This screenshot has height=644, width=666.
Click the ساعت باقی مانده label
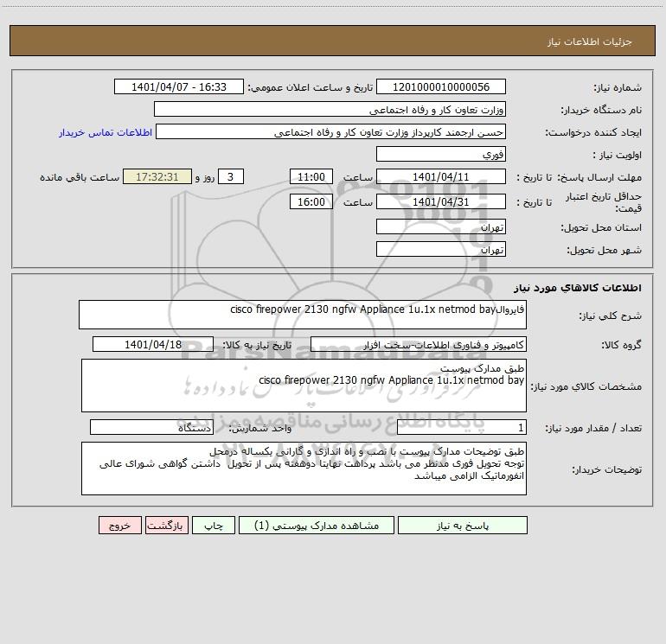click(80, 177)
